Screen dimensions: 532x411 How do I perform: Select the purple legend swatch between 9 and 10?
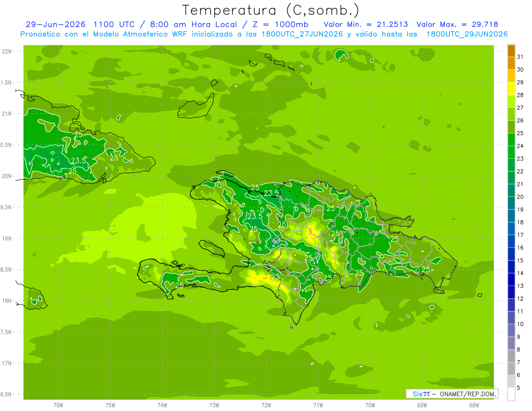(511, 330)
